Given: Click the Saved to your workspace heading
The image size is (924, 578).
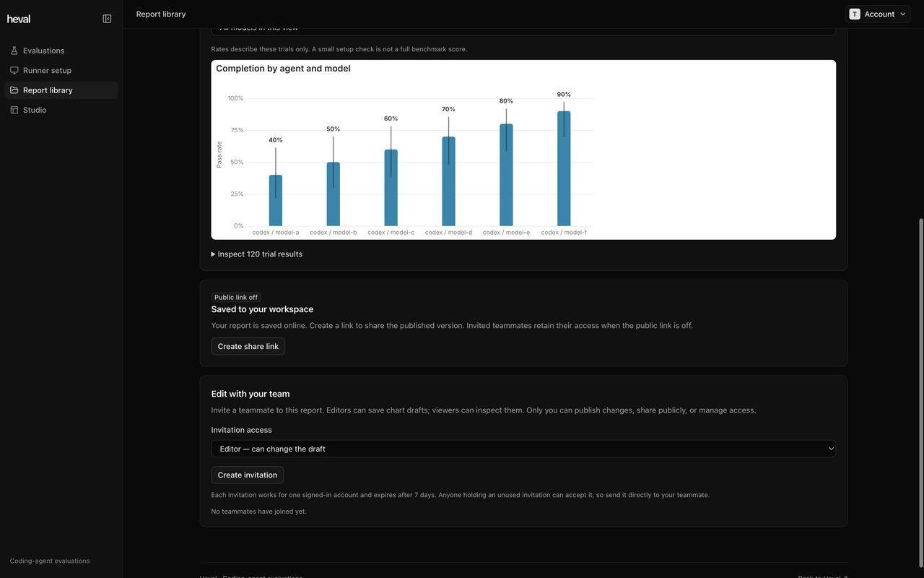Looking at the screenshot, I should click(x=262, y=309).
